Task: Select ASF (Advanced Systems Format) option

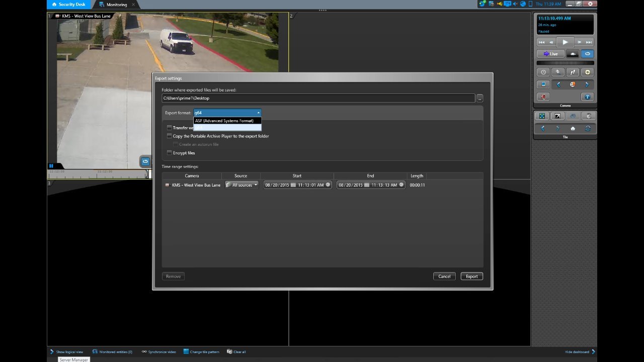Action: [x=224, y=121]
